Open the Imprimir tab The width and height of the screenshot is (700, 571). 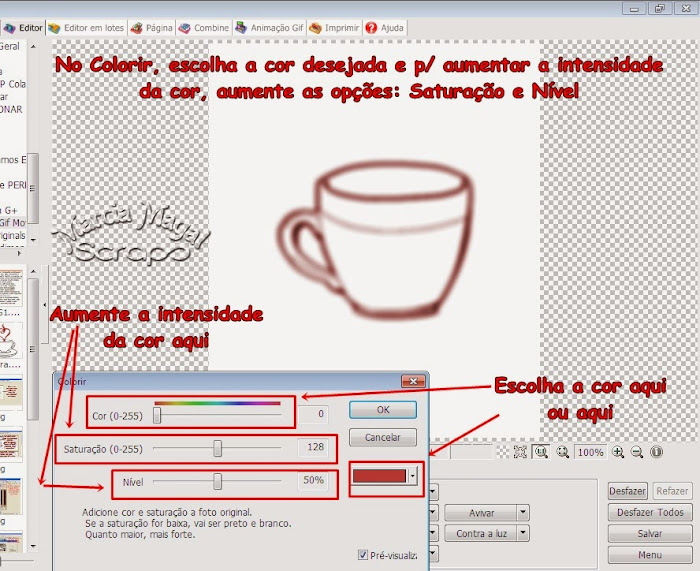click(334, 28)
